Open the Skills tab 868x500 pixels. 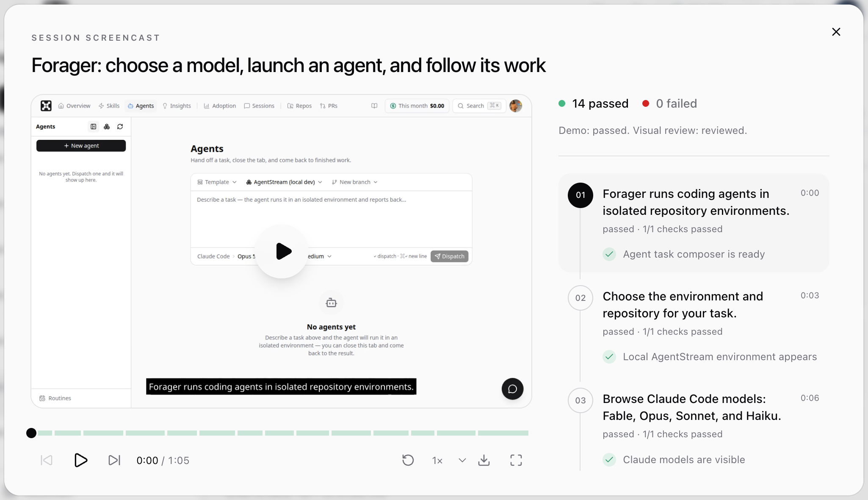(x=109, y=106)
